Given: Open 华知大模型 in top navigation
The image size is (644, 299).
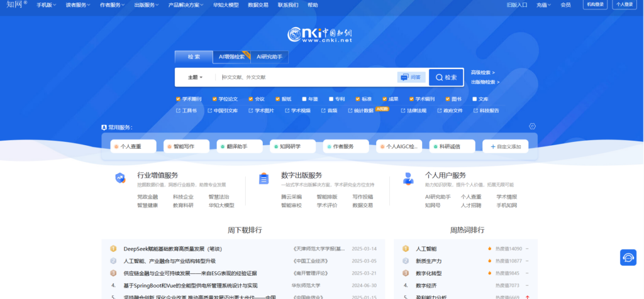Looking at the screenshot, I should click(x=226, y=5).
